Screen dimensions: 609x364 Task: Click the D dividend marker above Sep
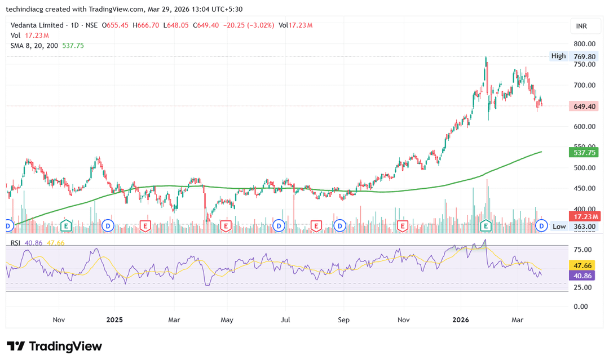pyautogui.click(x=340, y=225)
